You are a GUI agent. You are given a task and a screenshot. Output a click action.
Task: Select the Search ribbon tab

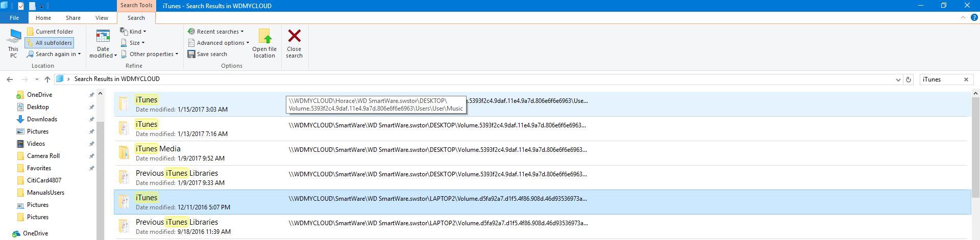[x=136, y=18]
